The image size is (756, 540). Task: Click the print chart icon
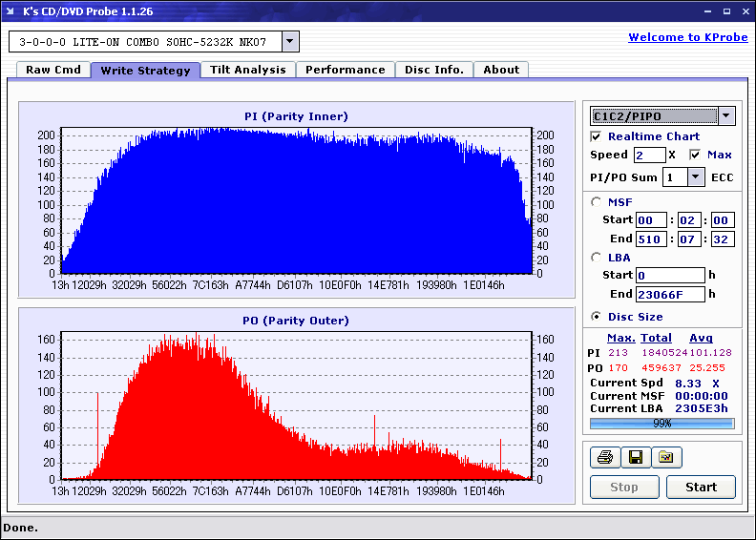point(605,457)
